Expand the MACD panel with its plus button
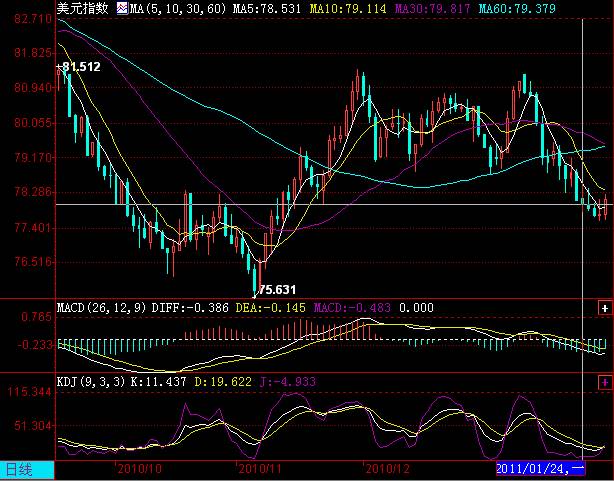This screenshot has height=481, width=614. tap(605, 308)
